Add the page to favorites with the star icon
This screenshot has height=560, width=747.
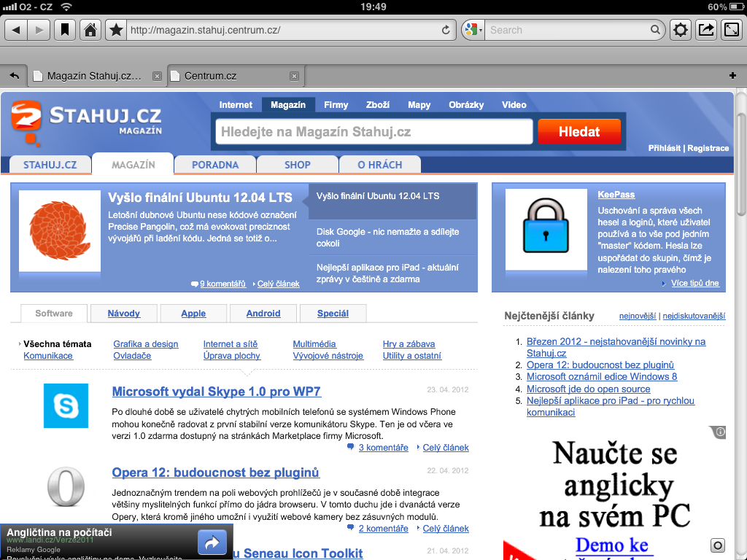coord(116,30)
